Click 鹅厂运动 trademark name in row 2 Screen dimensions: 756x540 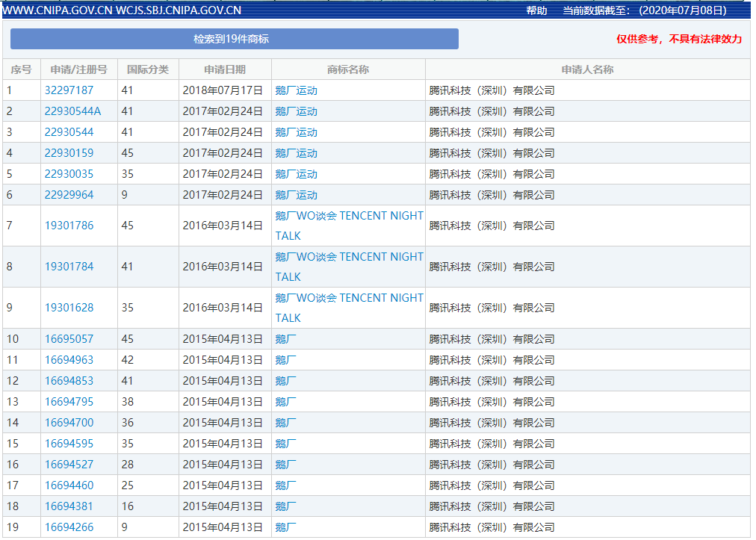(x=296, y=111)
